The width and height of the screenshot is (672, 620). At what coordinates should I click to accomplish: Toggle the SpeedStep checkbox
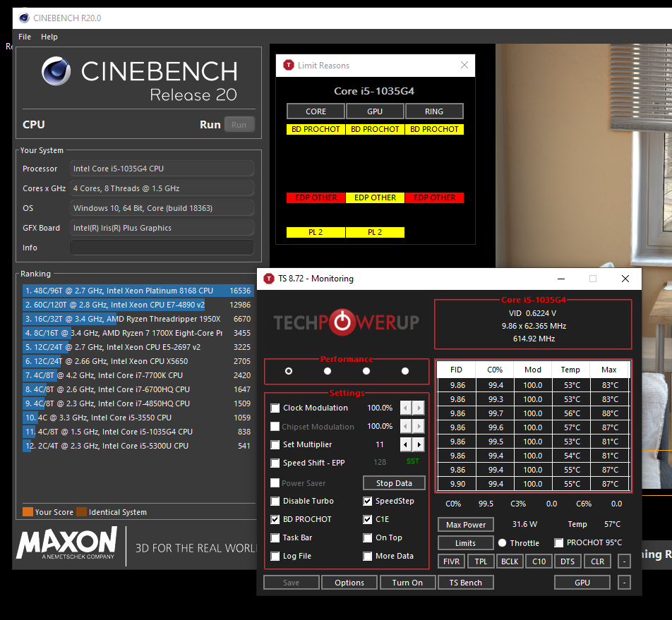[368, 502]
